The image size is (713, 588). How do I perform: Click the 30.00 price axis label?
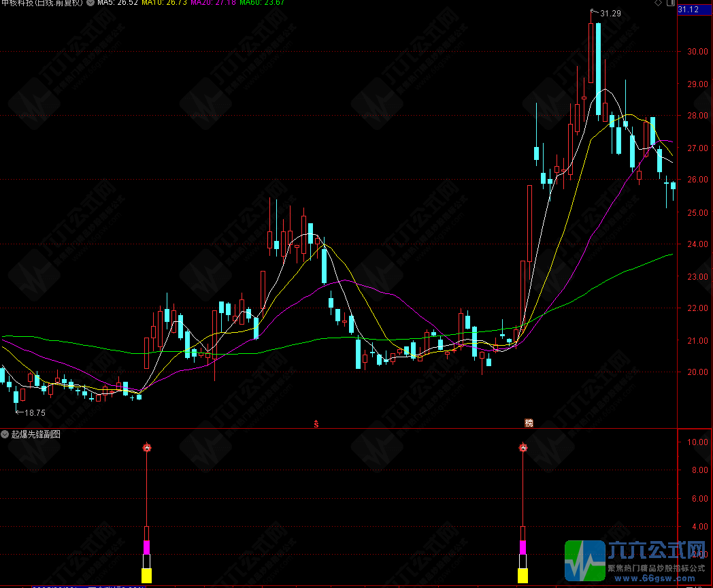click(x=697, y=52)
